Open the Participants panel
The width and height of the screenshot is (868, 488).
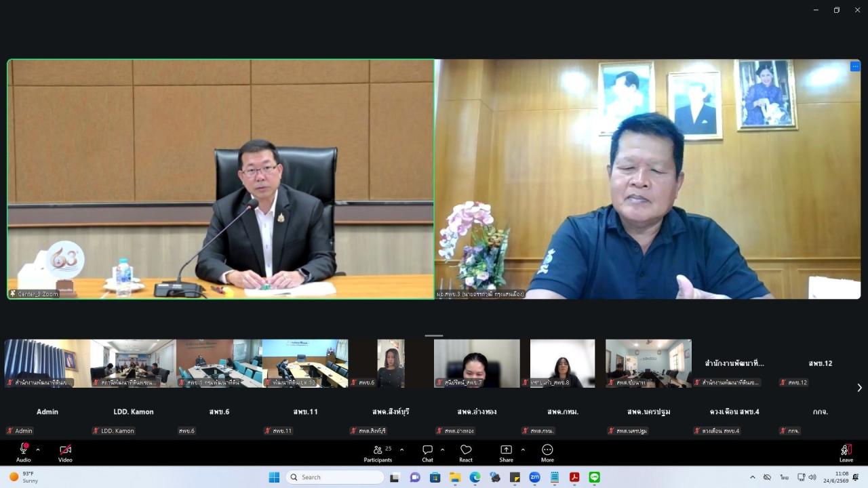coord(378,453)
